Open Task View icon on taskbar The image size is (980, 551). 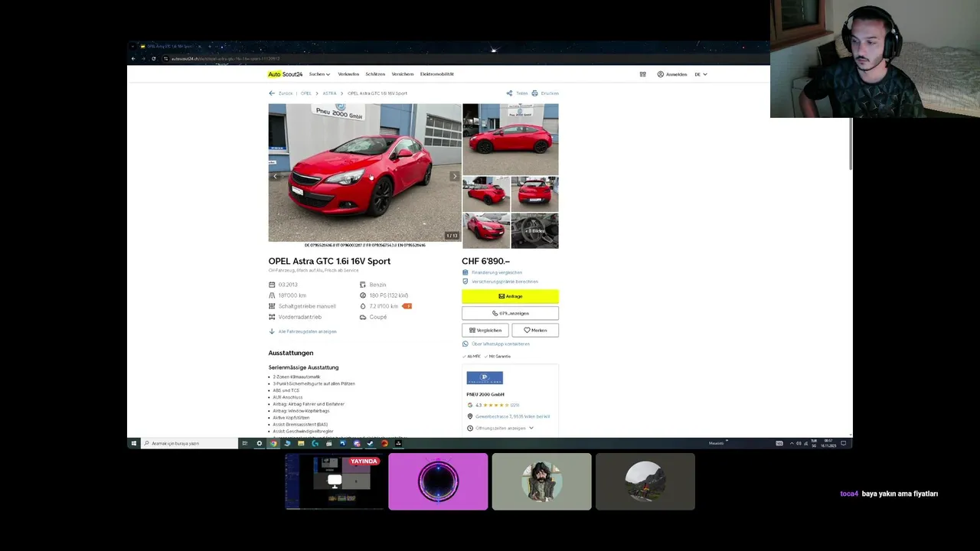(x=245, y=443)
